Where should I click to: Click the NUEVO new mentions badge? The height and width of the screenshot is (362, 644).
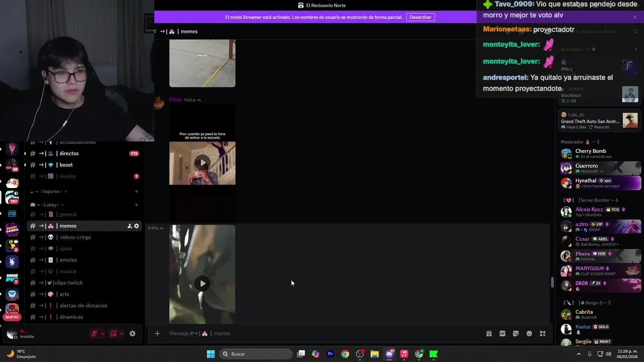12,317
